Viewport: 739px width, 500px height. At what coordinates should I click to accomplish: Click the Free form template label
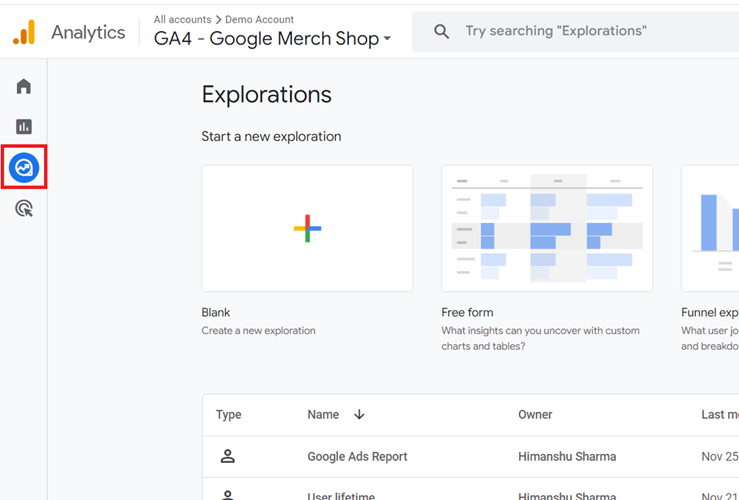(x=467, y=312)
